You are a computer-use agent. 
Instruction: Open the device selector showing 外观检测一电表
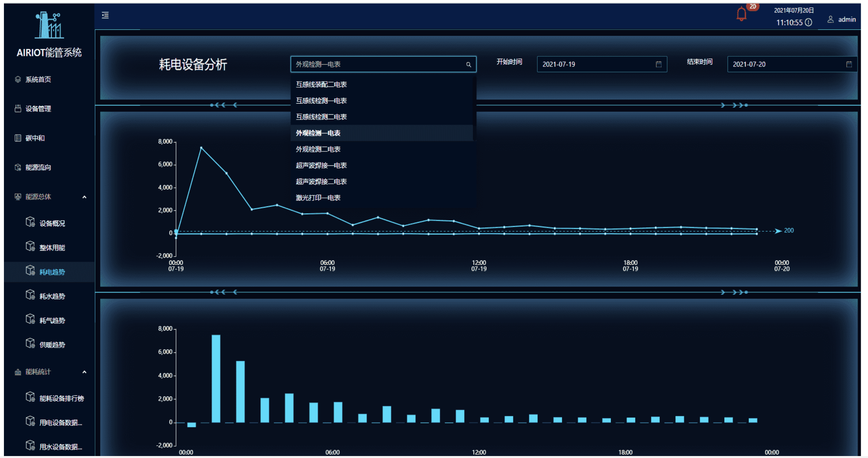click(383, 64)
